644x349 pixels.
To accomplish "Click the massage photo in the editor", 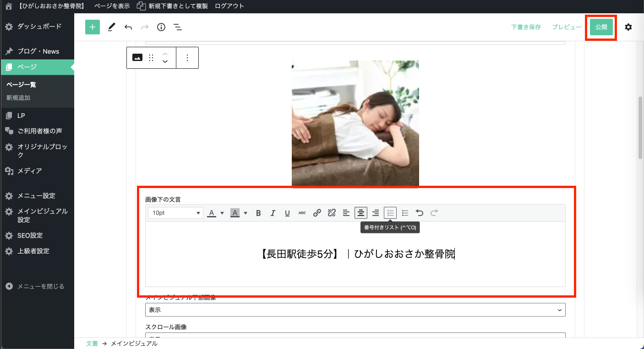I will coord(355,124).
